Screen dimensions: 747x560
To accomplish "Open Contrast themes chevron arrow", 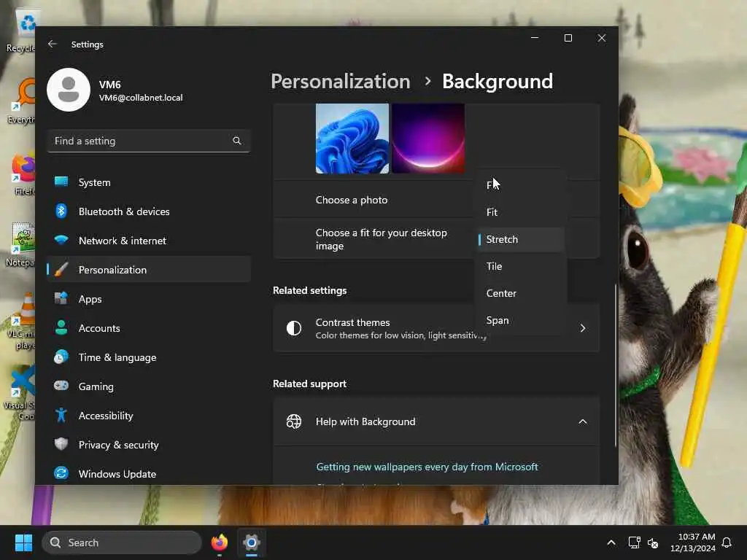I will 583,327.
